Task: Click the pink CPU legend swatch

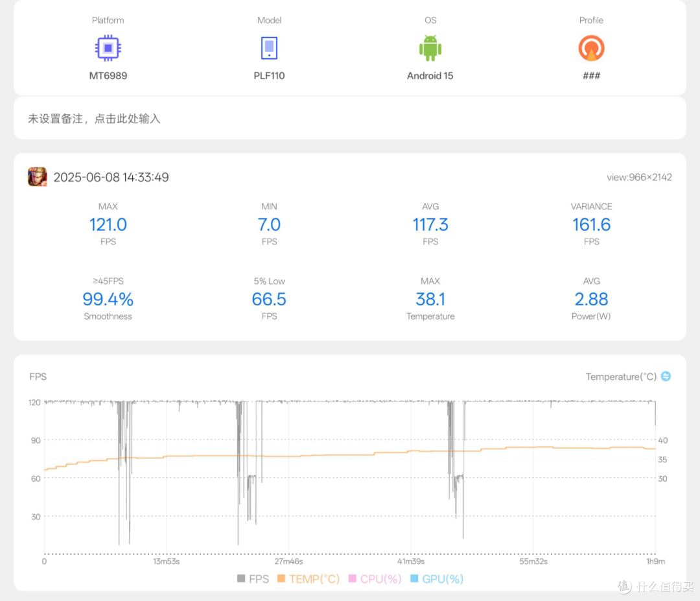Action: coord(352,579)
